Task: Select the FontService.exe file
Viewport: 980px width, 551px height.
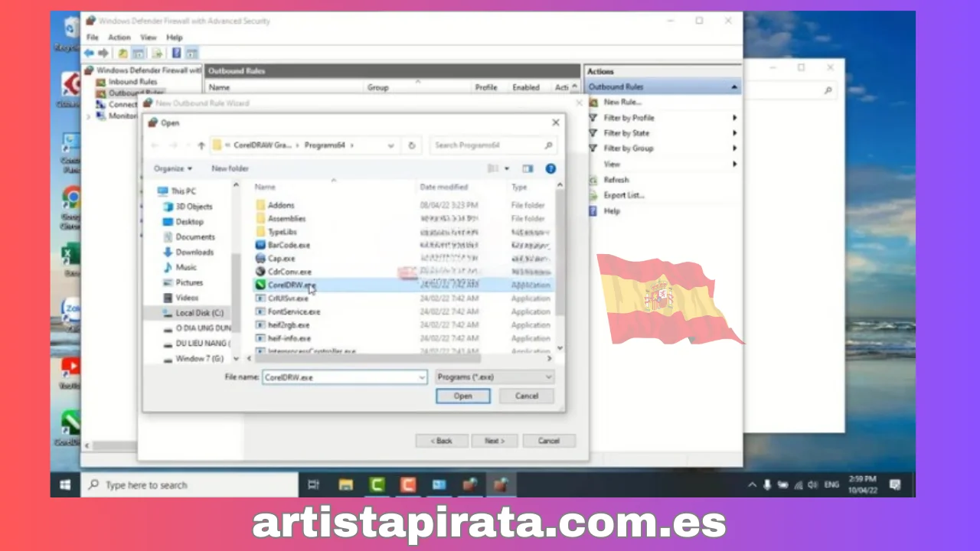Action: 293,311
